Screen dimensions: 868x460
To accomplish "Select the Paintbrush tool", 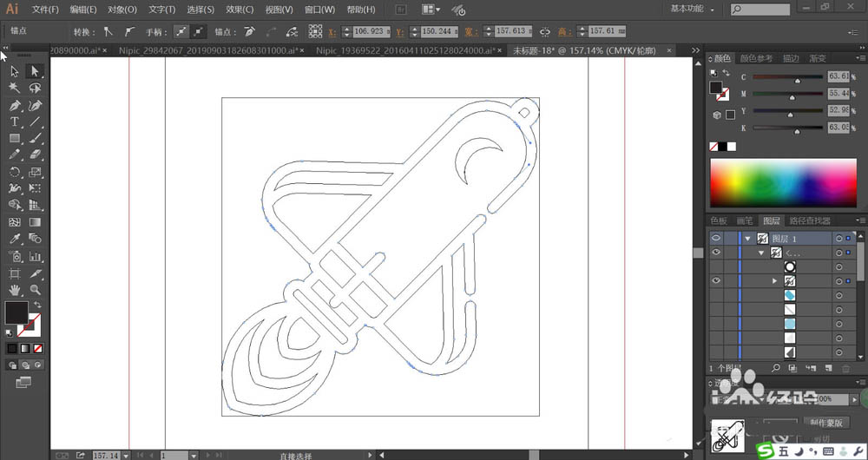I will [35, 138].
